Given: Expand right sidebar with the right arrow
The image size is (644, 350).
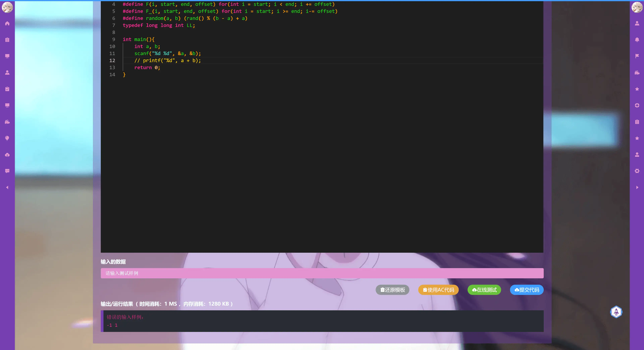Looking at the screenshot, I should coord(637,188).
